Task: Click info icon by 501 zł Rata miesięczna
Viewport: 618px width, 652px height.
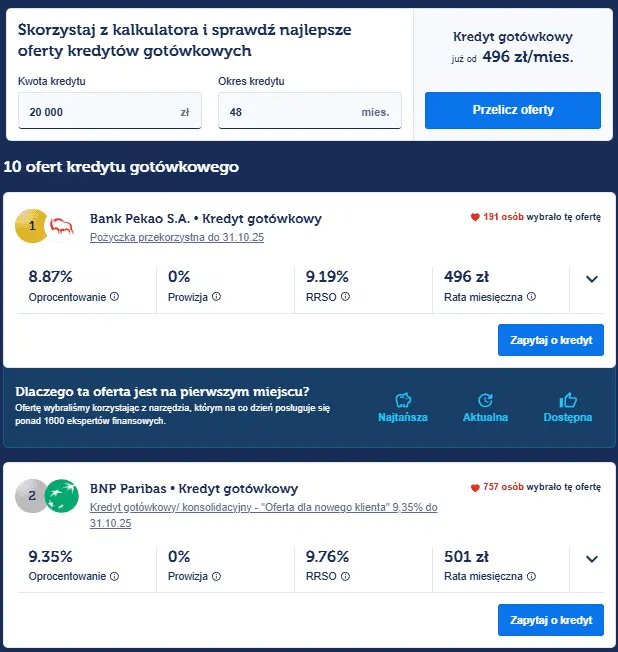Action: (x=531, y=577)
